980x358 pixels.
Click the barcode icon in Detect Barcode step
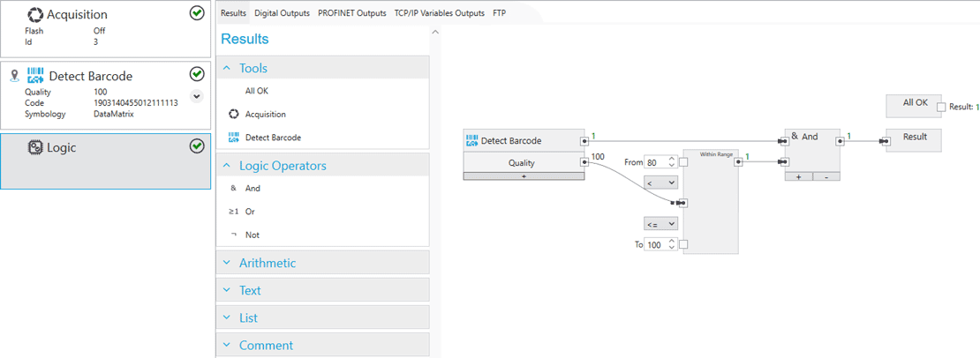pos(35,76)
